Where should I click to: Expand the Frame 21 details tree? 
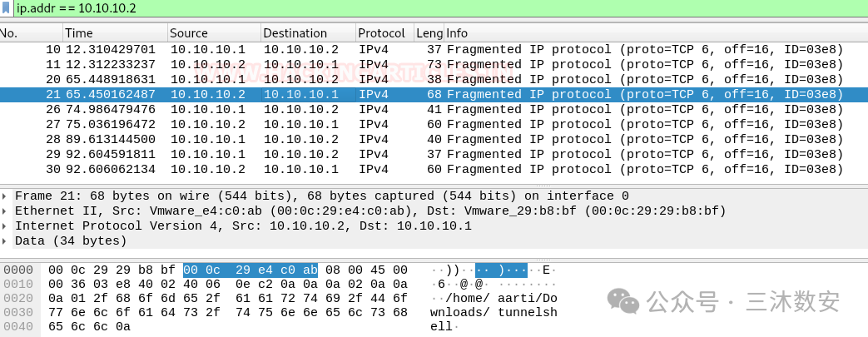tap(4, 196)
